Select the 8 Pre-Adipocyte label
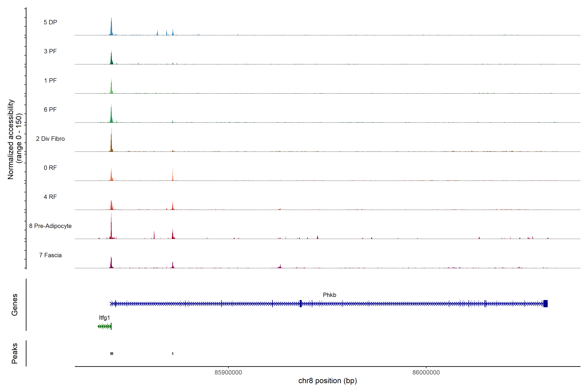 [x=50, y=226]
